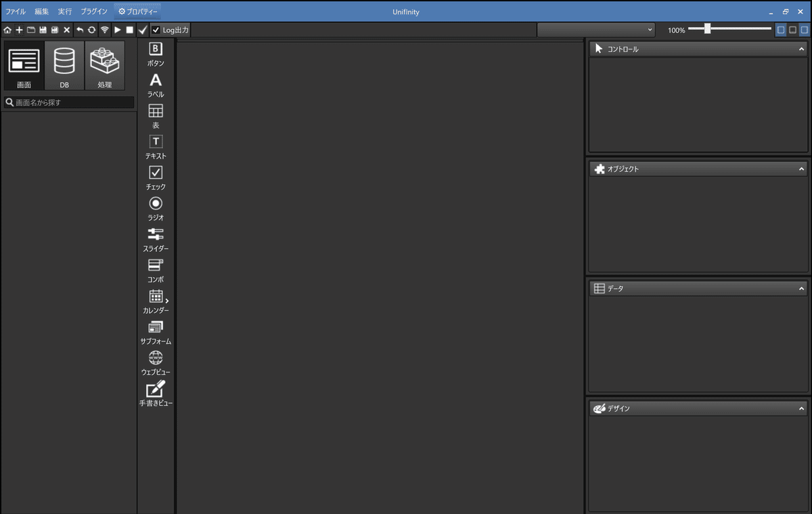Create new item with plus icon
812x514 pixels.
[x=19, y=30]
